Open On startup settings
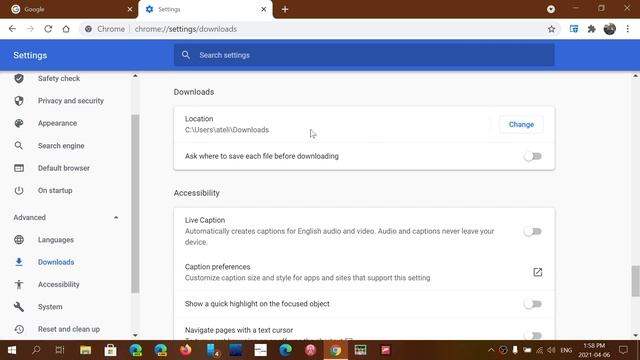Viewport: 640px width, 360px height. tap(55, 191)
